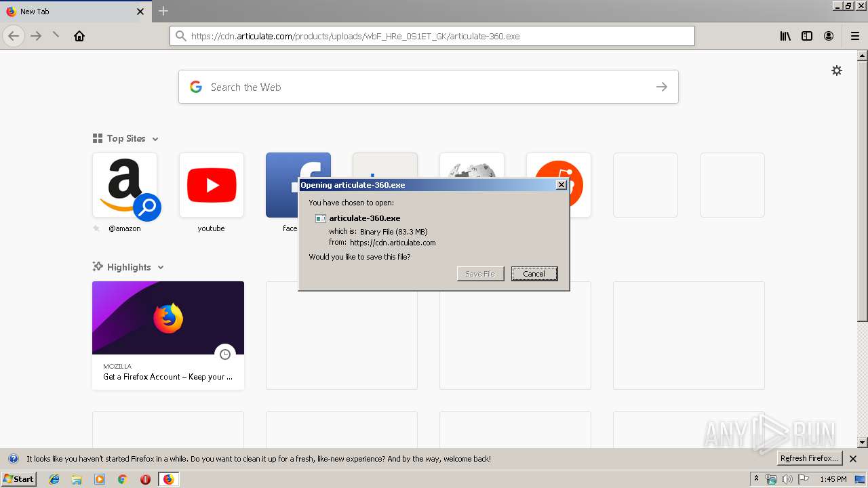Click Cancel in the download dialog
868x488 pixels.
coord(534,274)
